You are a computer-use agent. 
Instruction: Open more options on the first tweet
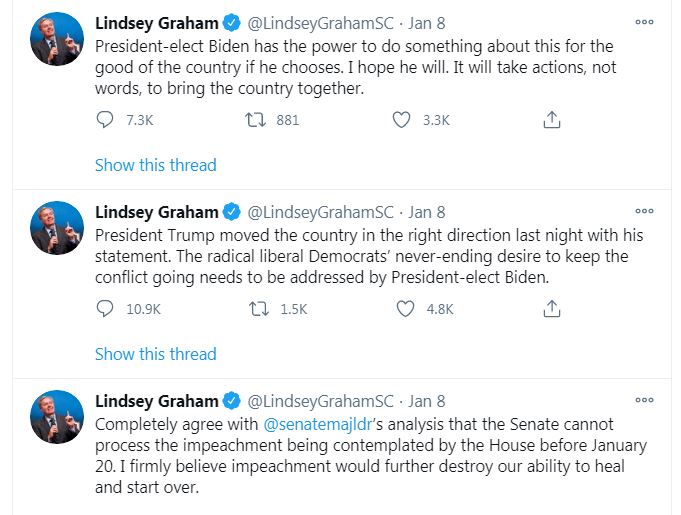click(644, 21)
